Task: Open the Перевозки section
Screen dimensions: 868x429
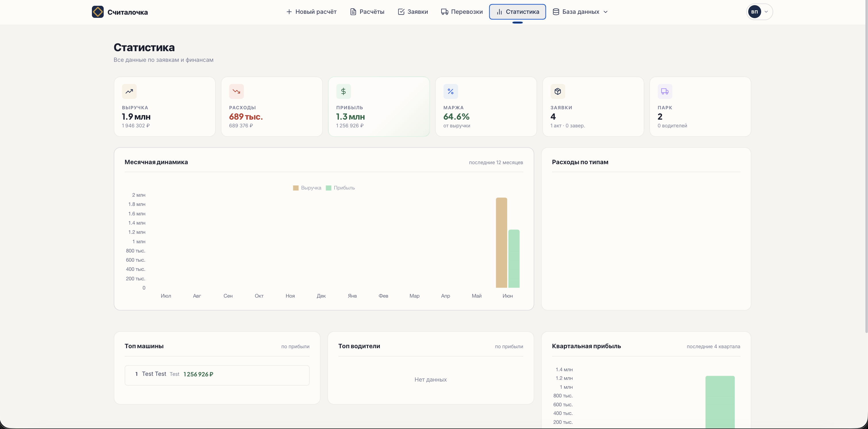Action: click(462, 12)
